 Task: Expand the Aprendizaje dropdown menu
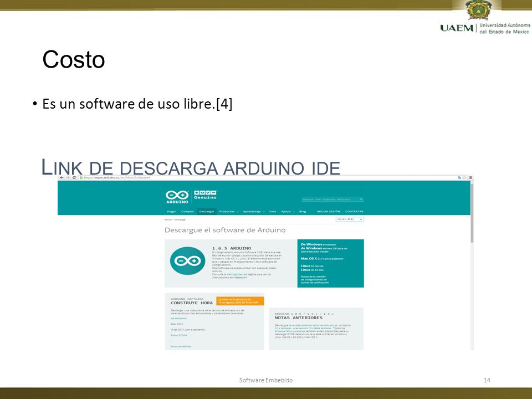pos(254,211)
